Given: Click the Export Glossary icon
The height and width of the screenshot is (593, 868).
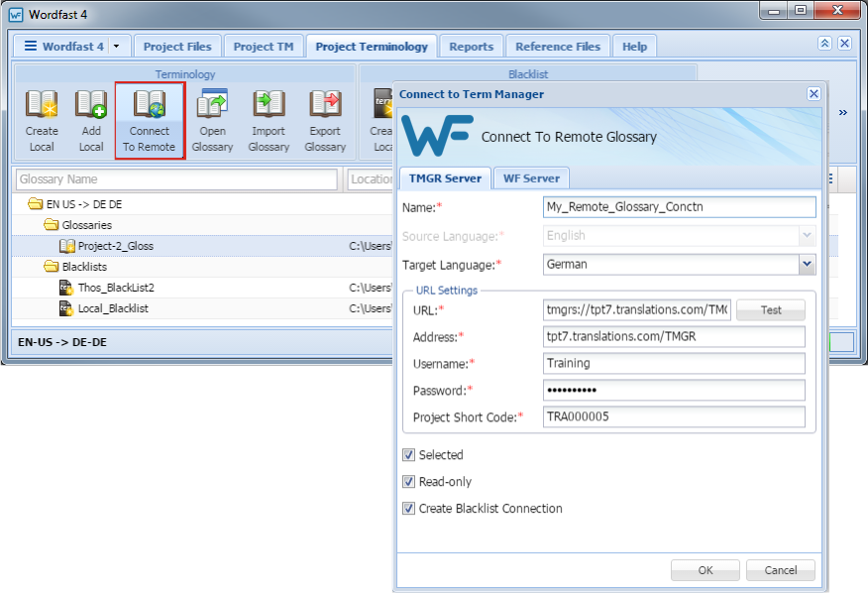Looking at the screenshot, I should [325, 104].
